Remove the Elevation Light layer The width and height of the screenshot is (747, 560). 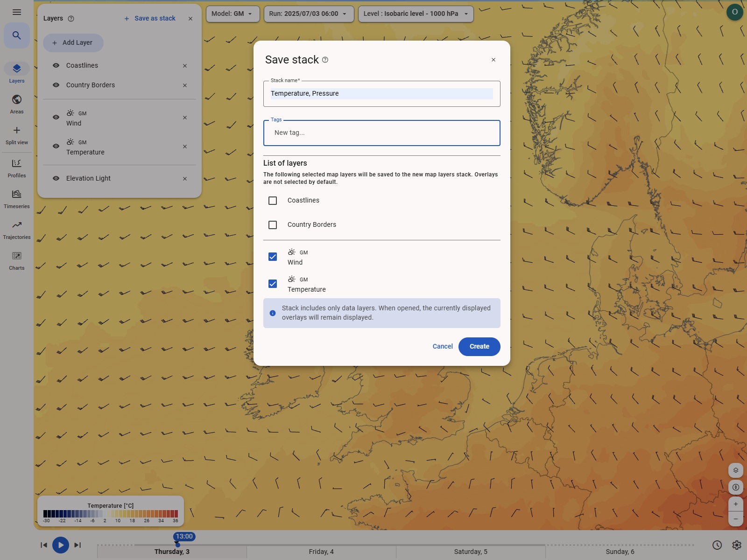(185, 179)
